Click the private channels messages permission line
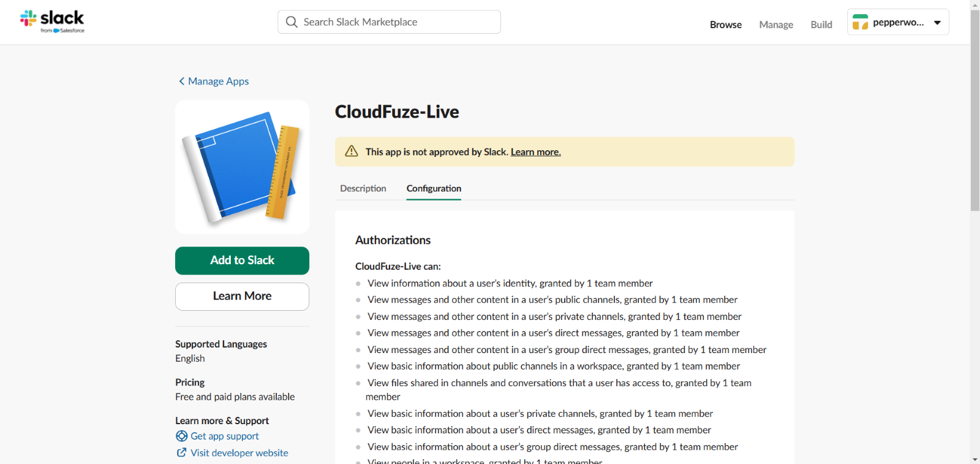980x464 pixels. [554, 316]
